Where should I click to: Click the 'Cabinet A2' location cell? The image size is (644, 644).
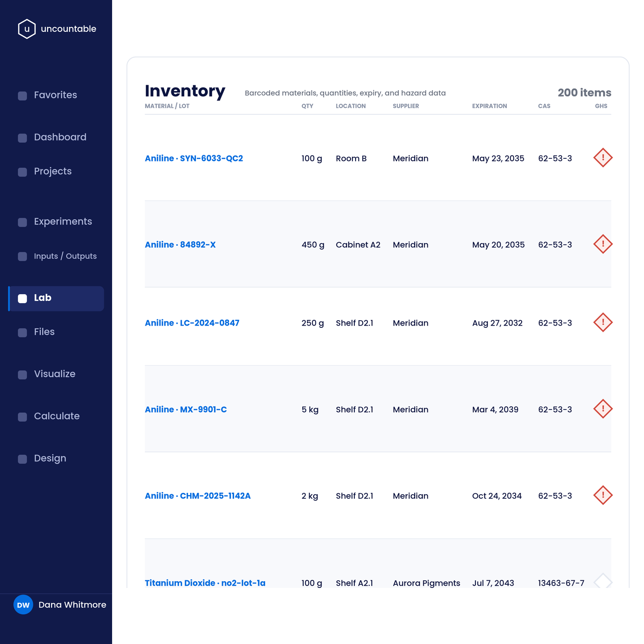click(x=358, y=244)
